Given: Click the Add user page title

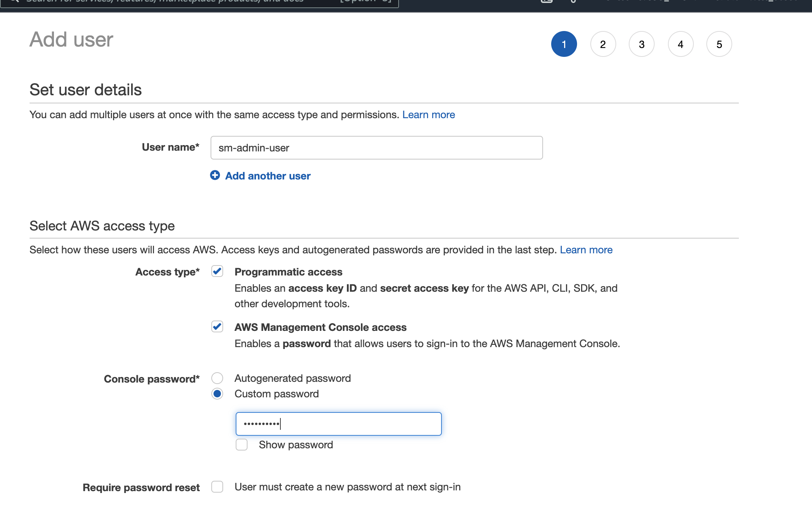Looking at the screenshot, I should click(x=71, y=40).
